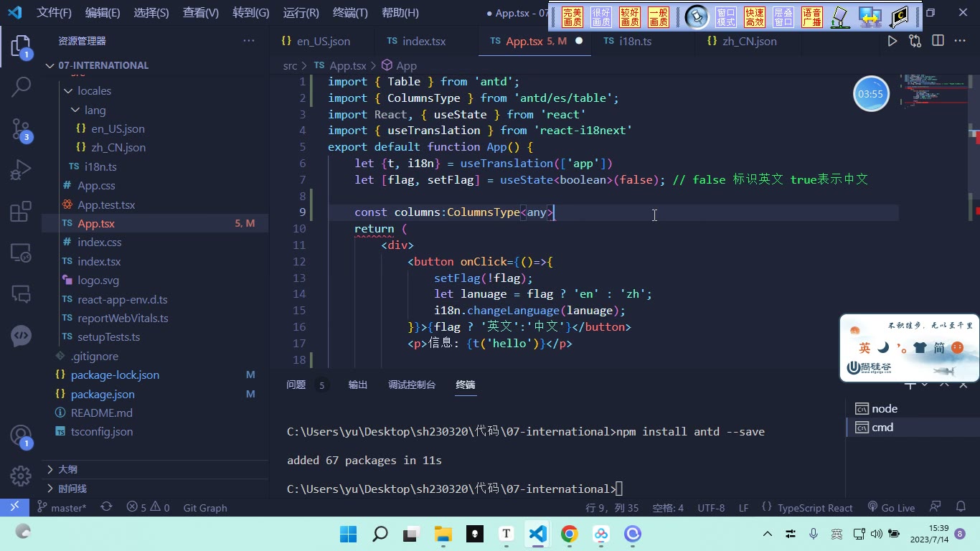Change language mode TypeScript React
Image resolution: width=980 pixels, height=551 pixels.
coord(815,507)
